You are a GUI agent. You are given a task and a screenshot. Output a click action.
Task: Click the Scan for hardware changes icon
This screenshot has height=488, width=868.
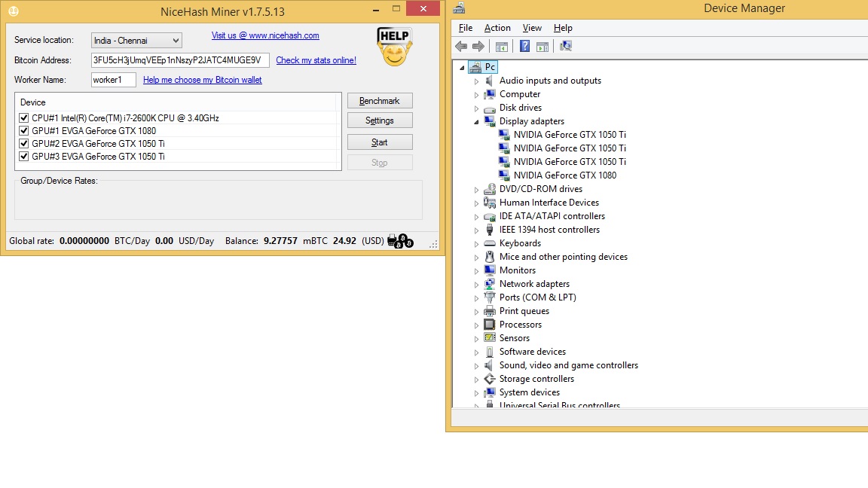tap(566, 46)
